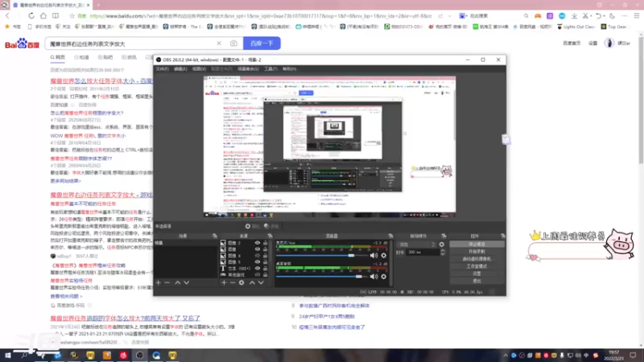Toggle lock on 图像 5 source
Viewport: 644px width, 362px height.
[x=266, y=262]
